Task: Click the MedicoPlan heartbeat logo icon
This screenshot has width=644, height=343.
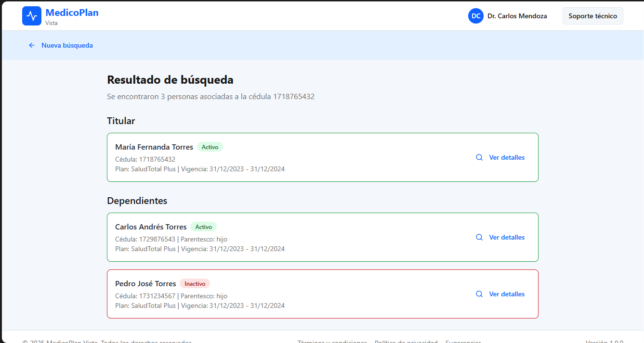Action: click(32, 16)
